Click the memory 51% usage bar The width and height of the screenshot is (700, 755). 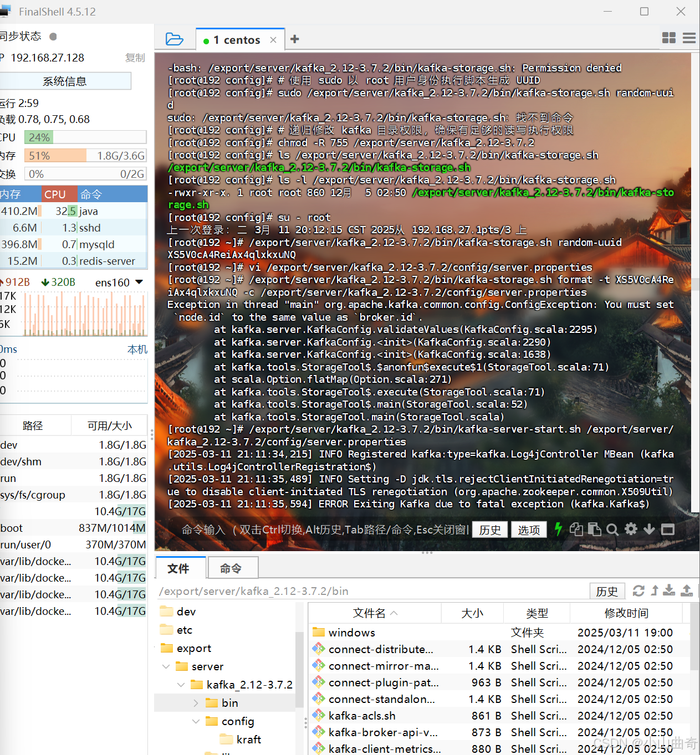pyautogui.click(x=85, y=156)
